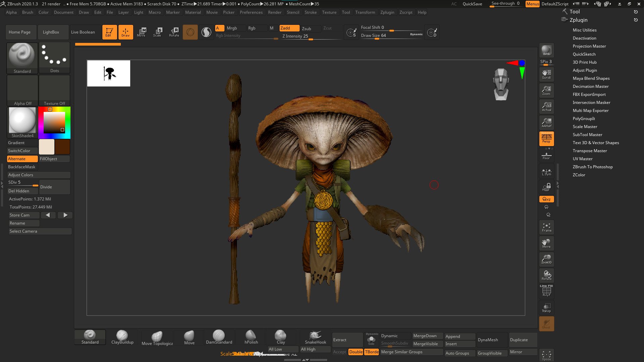Toggle Edit mode on the top shelf
The width and height of the screenshot is (644, 362).
pos(109,32)
